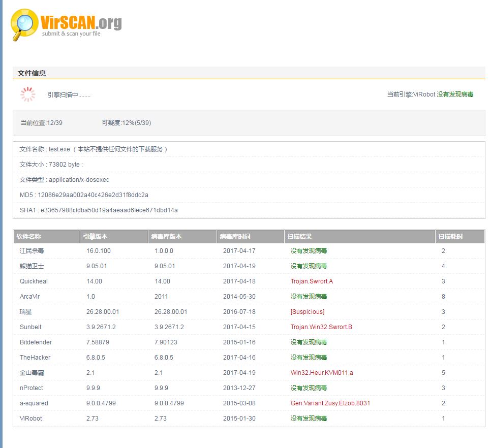Viewport: 490px width, 448px height.
Task: Click the scanning spinner icon
Action: [x=28, y=94]
